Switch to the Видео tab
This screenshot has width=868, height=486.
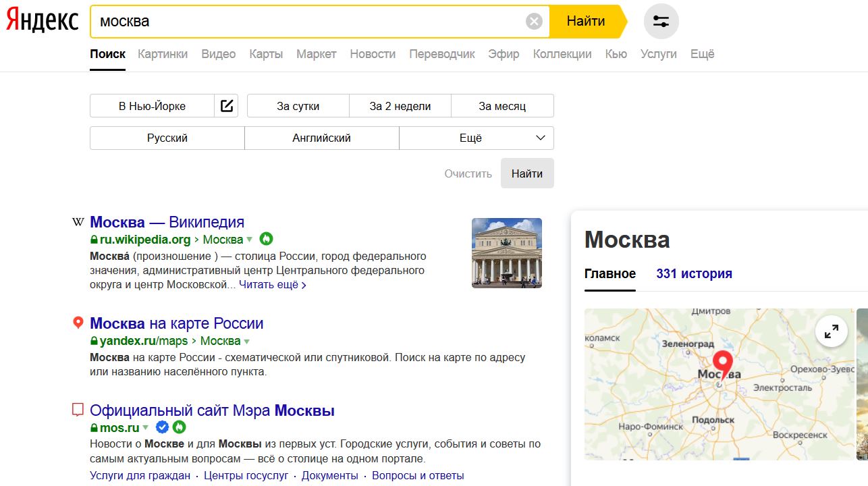[219, 54]
